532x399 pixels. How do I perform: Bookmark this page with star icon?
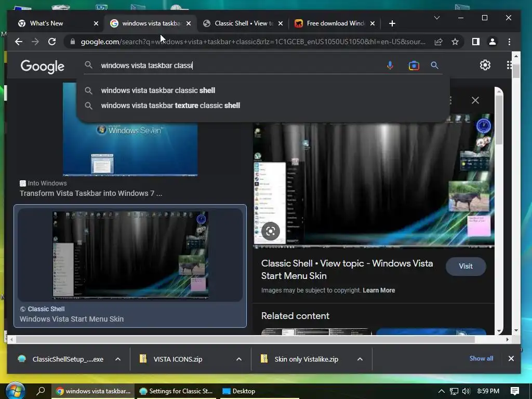point(455,42)
